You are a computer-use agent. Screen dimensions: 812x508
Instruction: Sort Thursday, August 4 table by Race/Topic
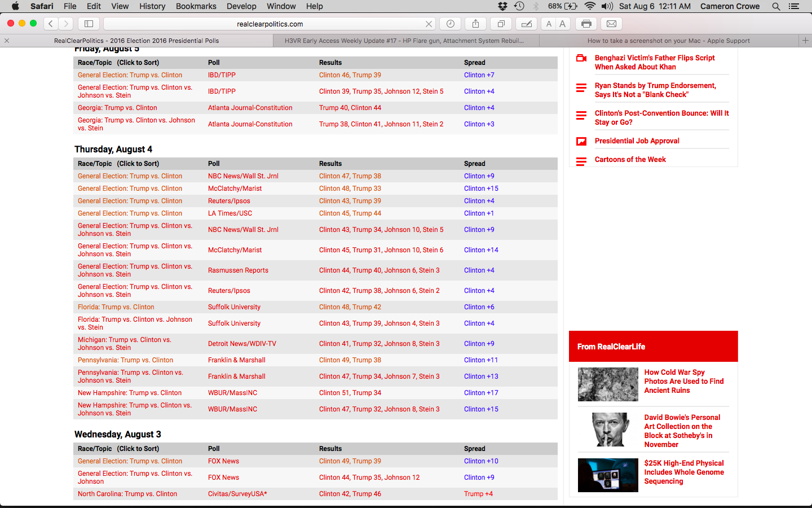tap(118, 164)
